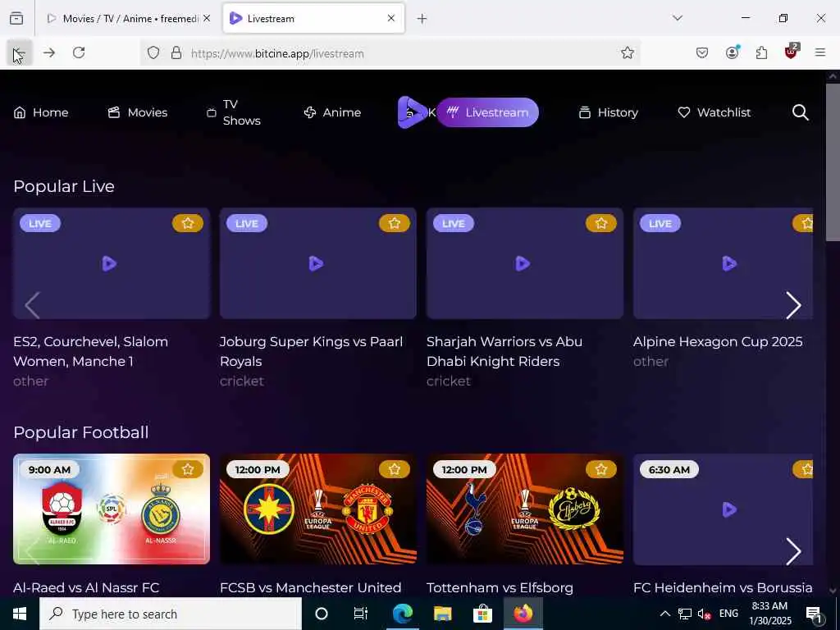Click the uBlock Origin shield icon

point(792,52)
